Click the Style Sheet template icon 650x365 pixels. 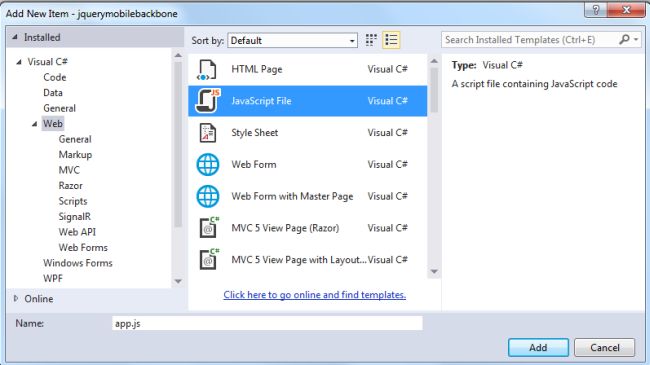click(x=207, y=133)
